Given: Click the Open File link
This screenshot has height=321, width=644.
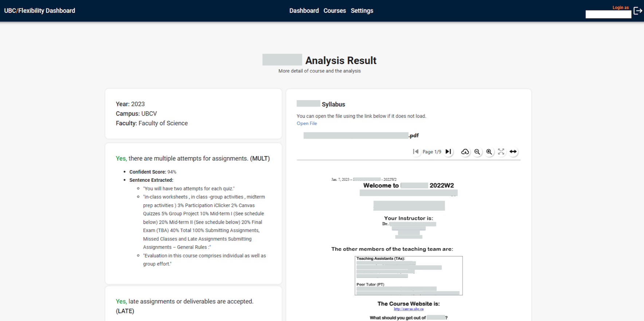Looking at the screenshot, I should [307, 123].
